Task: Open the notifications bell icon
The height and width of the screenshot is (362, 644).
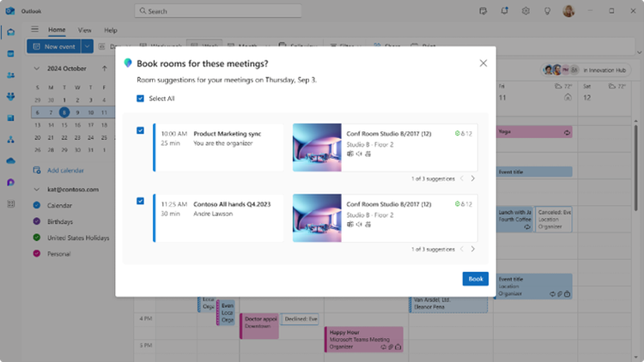Action: pos(505,11)
